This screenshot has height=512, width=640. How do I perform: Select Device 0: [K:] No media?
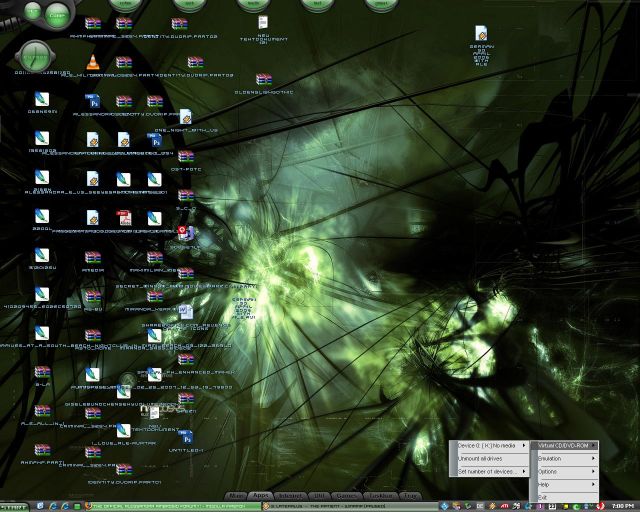coord(487,445)
